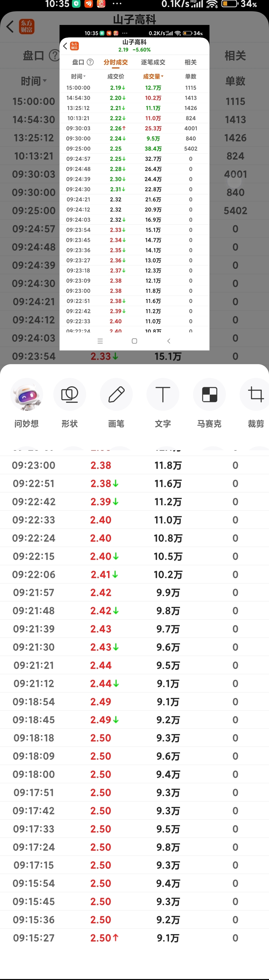Tap the large dimmed time 09:24:21
This screenshot has height=980, width=269.
34,302
